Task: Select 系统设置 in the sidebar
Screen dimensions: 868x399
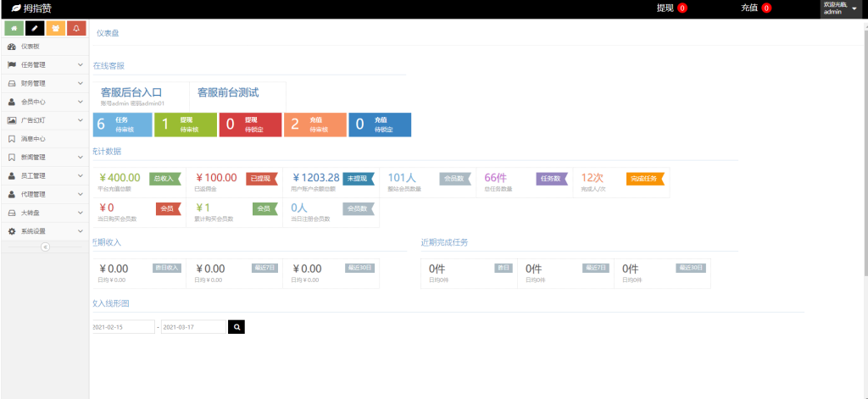Action: [x=45, y=230]
